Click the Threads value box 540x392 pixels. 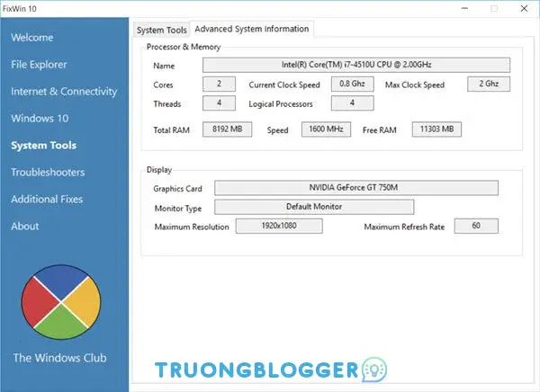[x=219, y=102]
